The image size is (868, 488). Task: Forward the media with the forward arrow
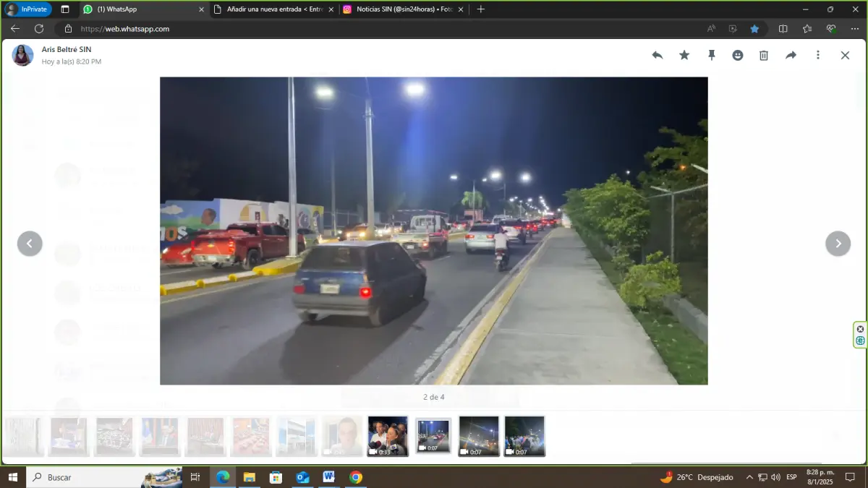pyautogui.click(x=791, y=55)
